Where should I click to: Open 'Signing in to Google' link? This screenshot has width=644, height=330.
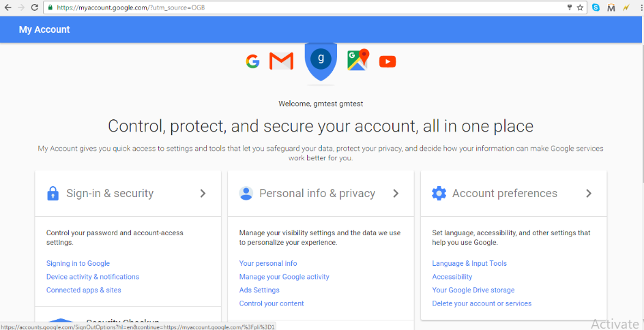tap(78, 263)
